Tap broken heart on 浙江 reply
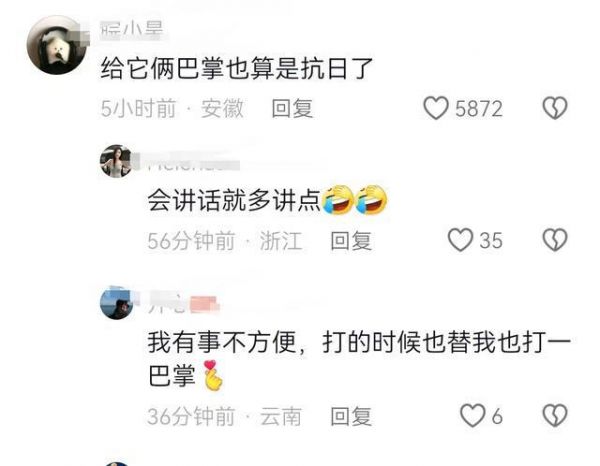The width and height of the screenshot is (600, 466). pyautogui.click(x=555, y=240)
